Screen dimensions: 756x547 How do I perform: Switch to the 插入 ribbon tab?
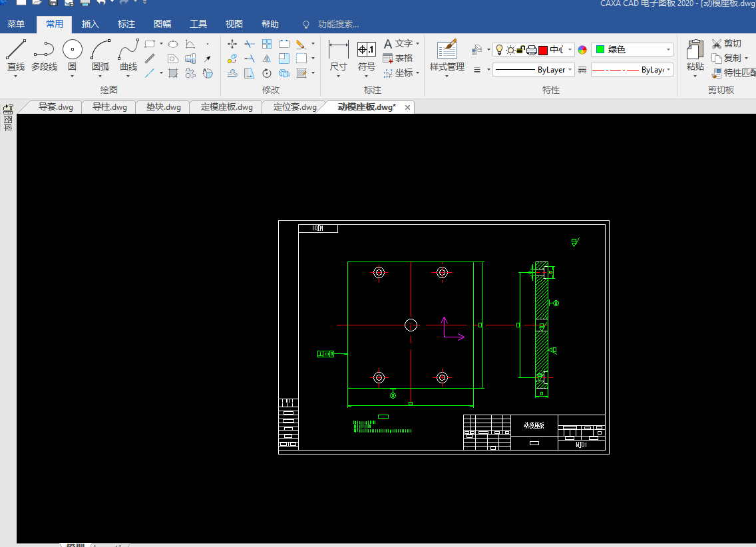(90, 24)
